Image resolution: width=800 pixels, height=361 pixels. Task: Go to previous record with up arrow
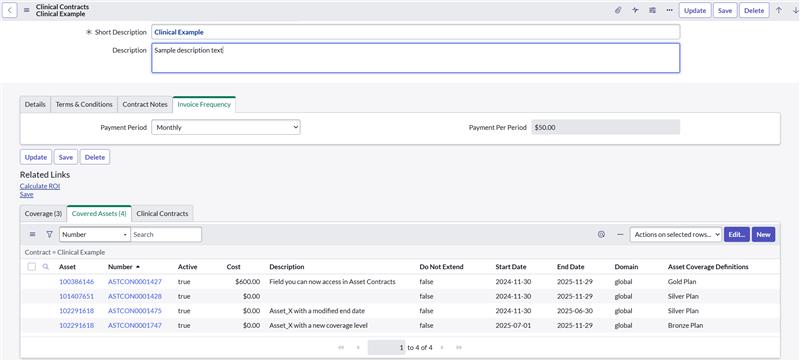779,10
